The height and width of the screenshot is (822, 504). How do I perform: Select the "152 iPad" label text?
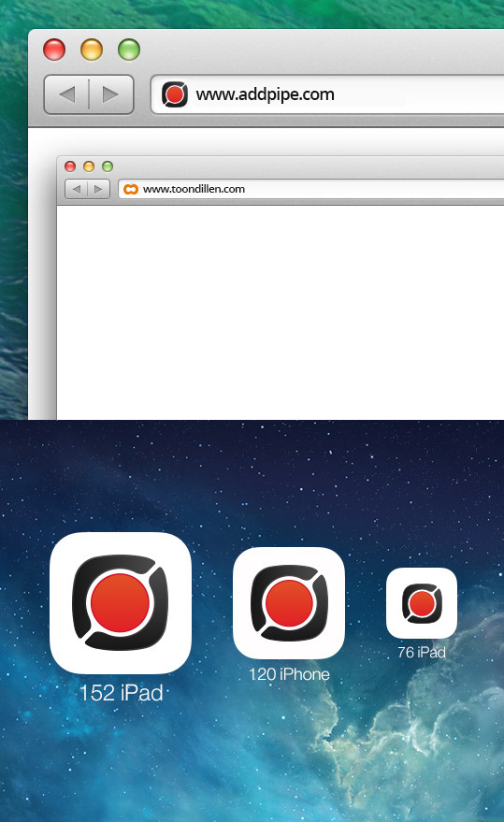pyautogui.click(x=122, y=693)
